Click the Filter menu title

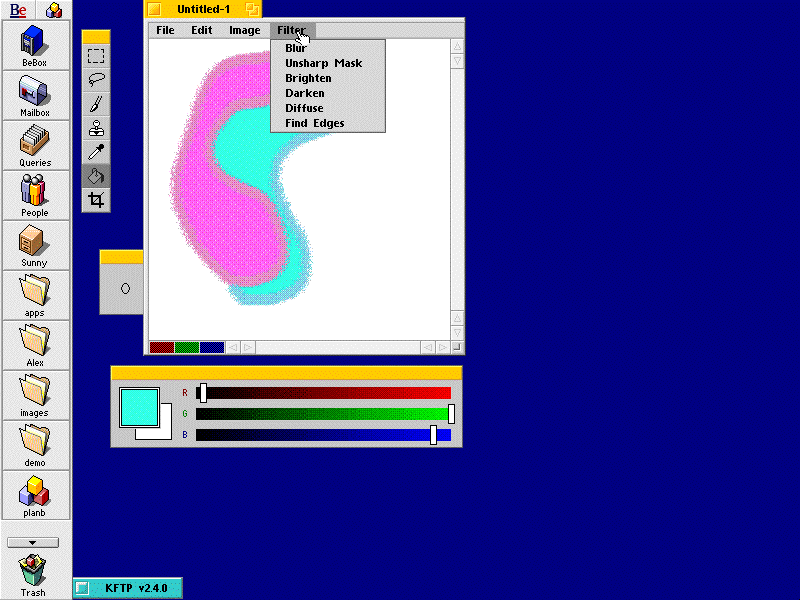[291, 30]
